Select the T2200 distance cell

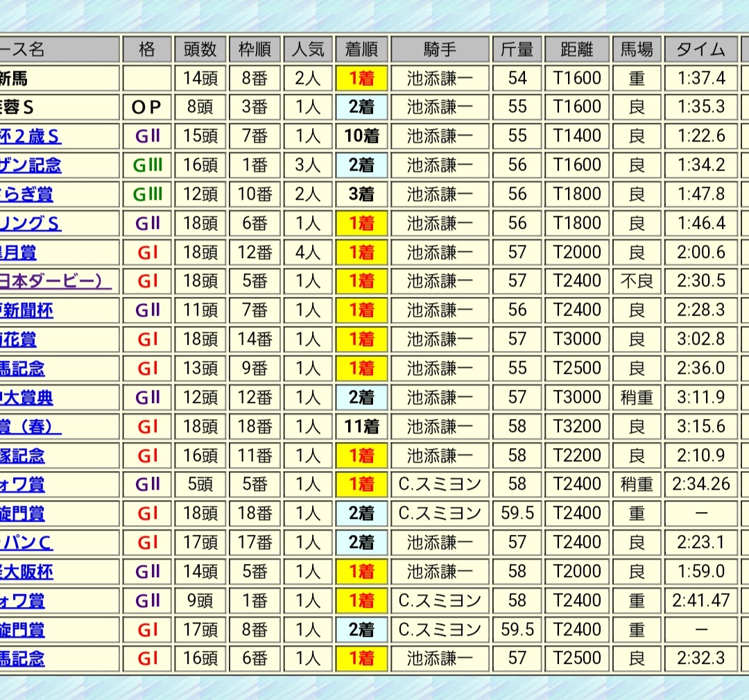(x=577, y=456)
